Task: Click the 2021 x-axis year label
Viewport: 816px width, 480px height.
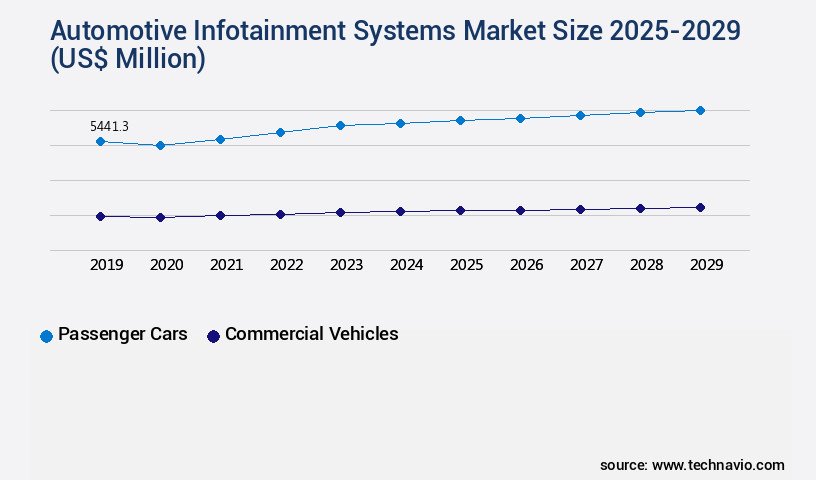Action: click(x=226, y=265)
